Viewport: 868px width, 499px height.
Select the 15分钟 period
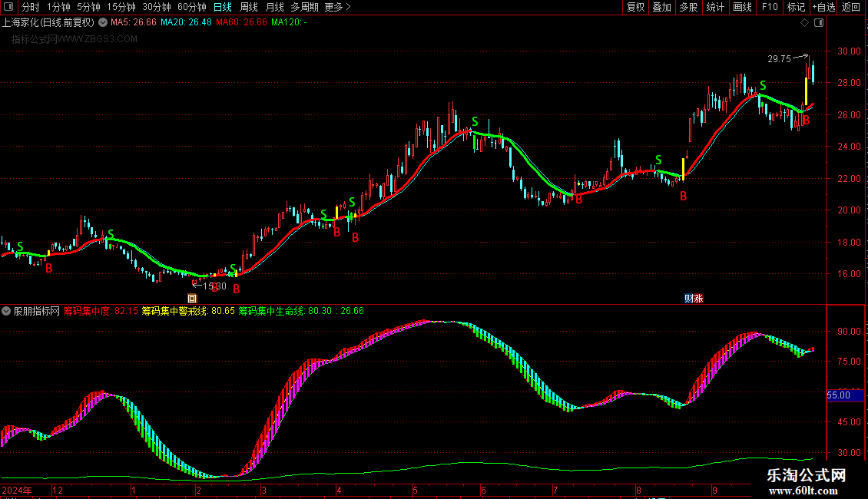121,7
